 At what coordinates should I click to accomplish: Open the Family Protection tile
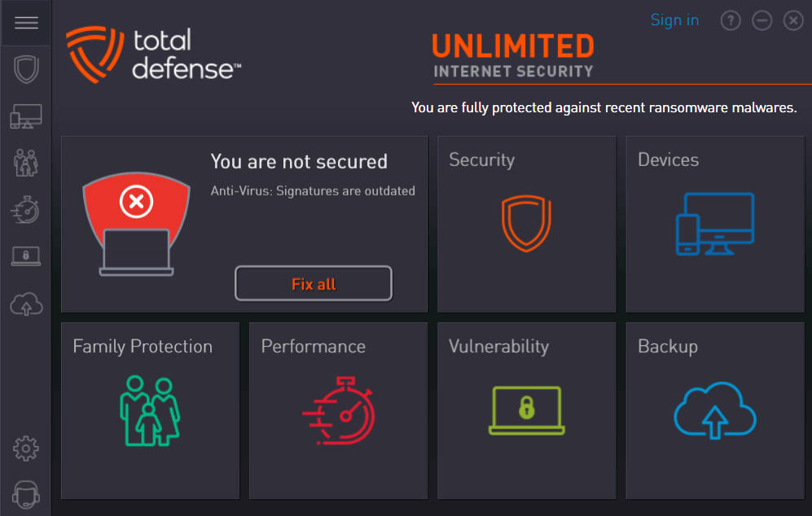(150, 410)
